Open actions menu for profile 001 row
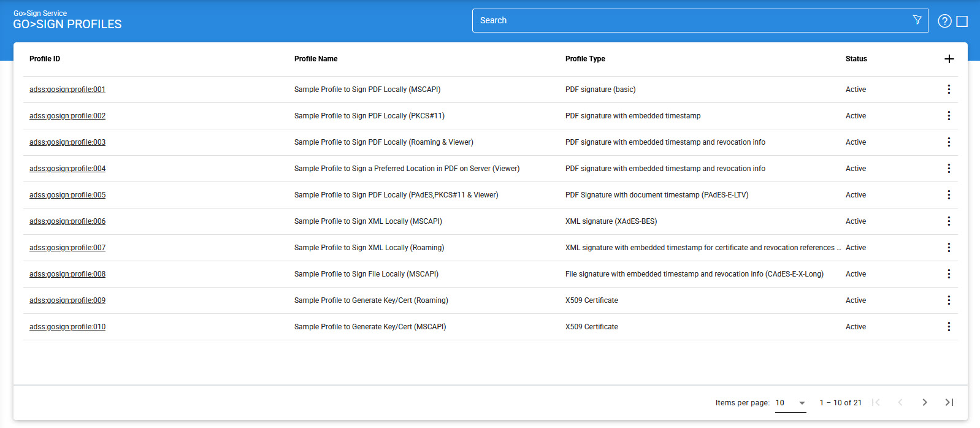The image size is (980, 428). pyautogui.click(x=949, y=90)
